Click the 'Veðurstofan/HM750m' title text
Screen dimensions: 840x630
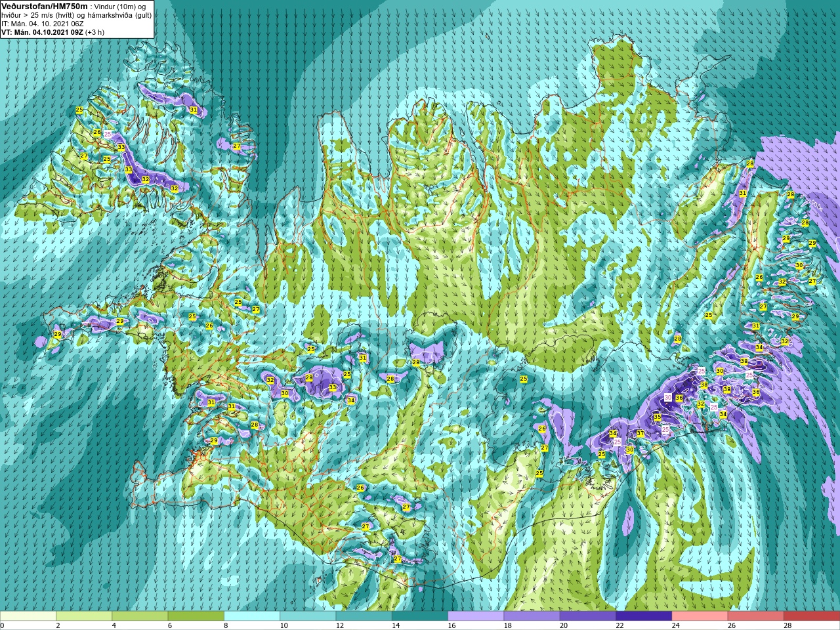click(x=44, y=6)
